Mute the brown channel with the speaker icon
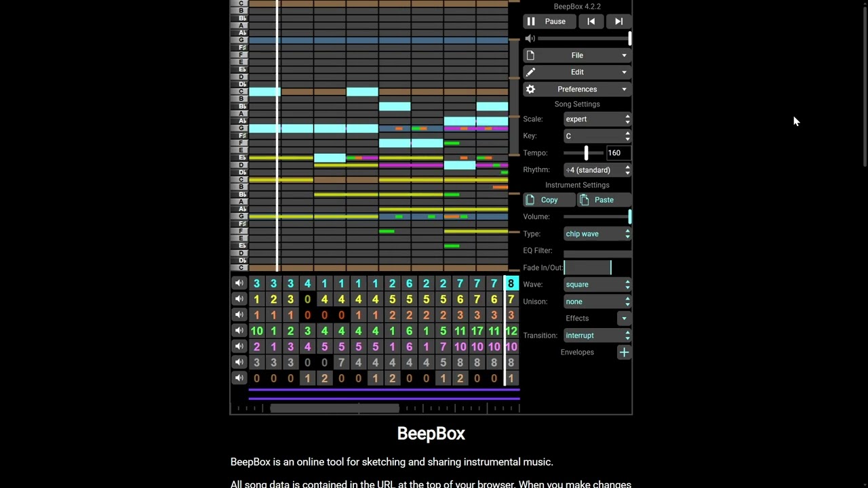 239,378
